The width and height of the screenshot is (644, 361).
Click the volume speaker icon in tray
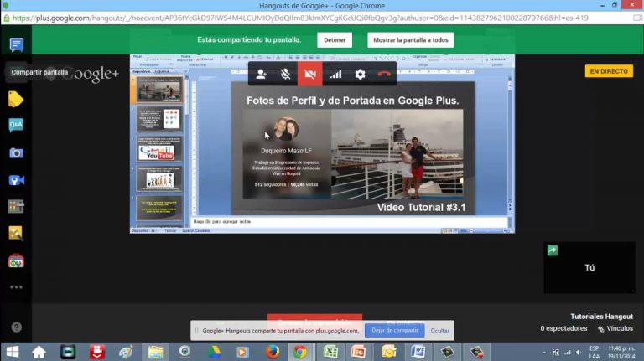[x=579, y=353]
